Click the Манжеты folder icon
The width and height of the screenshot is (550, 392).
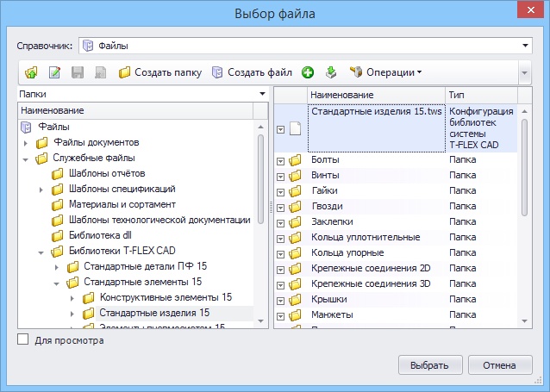295,314
